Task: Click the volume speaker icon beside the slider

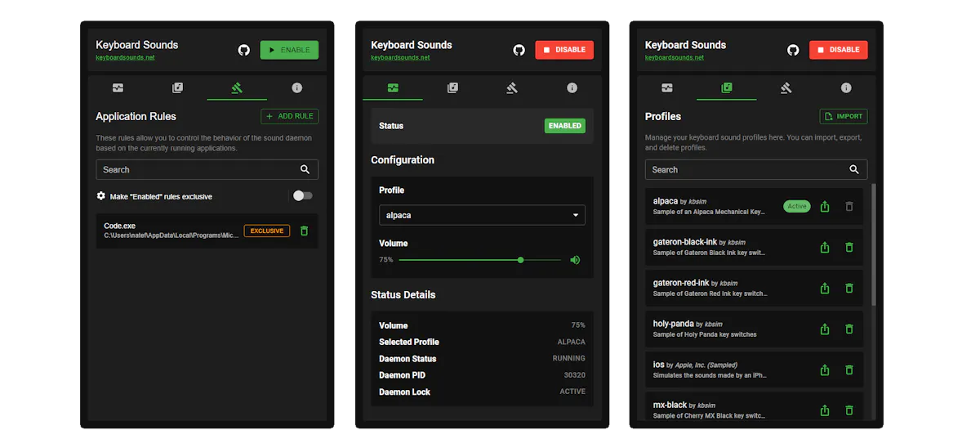Action: [x=575, y=260]
